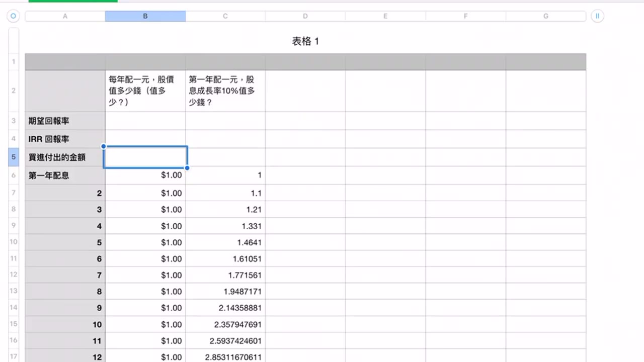
Task: Select row 5 header number
Action: pos(14,157)
